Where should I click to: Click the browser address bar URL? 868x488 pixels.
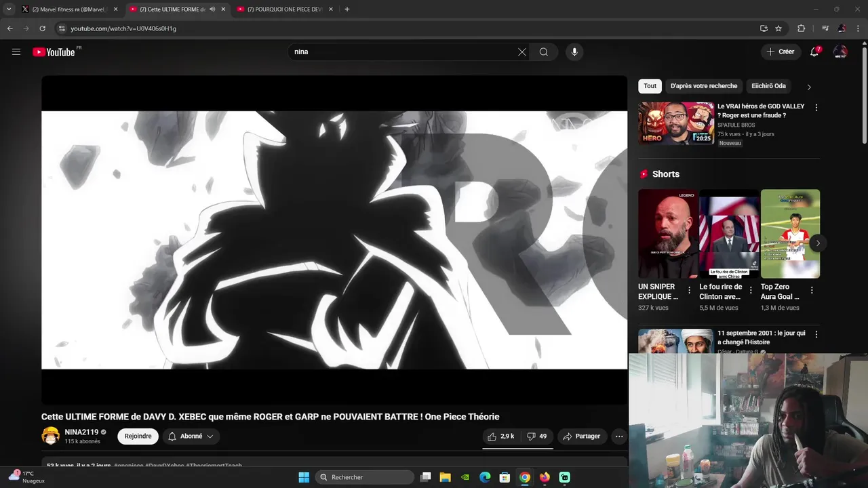(123, 28)
